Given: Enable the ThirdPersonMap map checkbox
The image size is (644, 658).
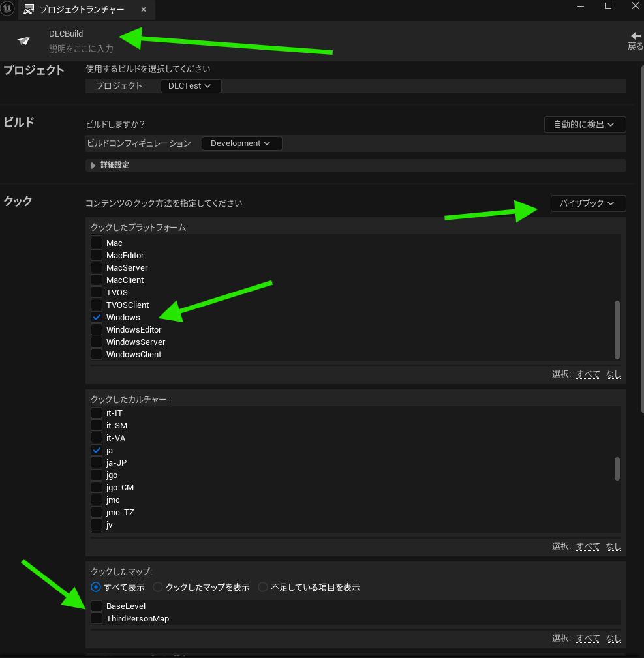Looking at the screenshot, I should coord(97,619).
